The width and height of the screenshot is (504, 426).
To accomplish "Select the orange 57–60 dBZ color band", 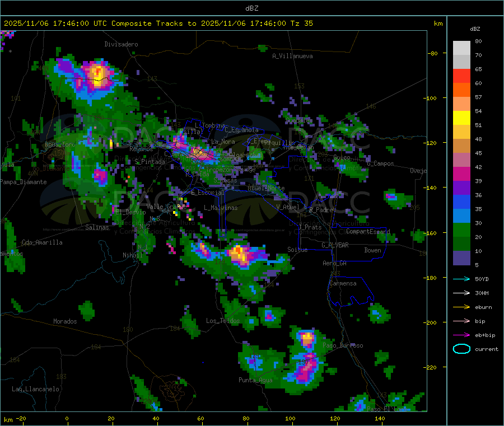I will [x=461, y=90].
